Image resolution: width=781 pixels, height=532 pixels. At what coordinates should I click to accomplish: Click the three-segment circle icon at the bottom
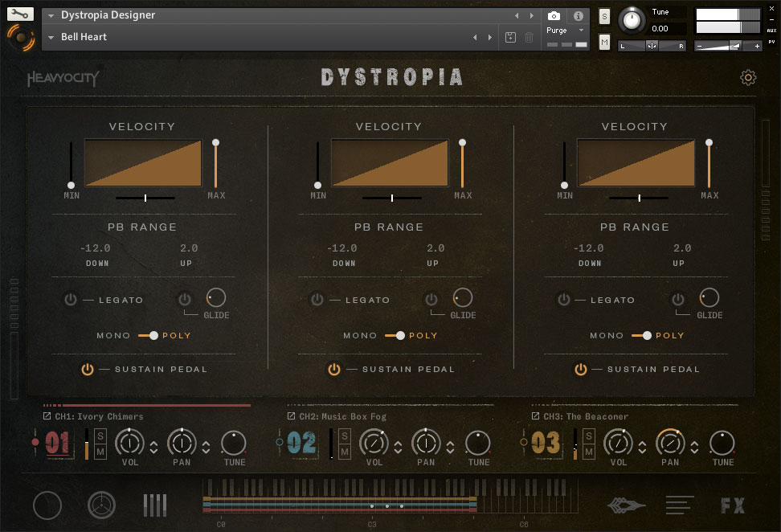[101, 505]
